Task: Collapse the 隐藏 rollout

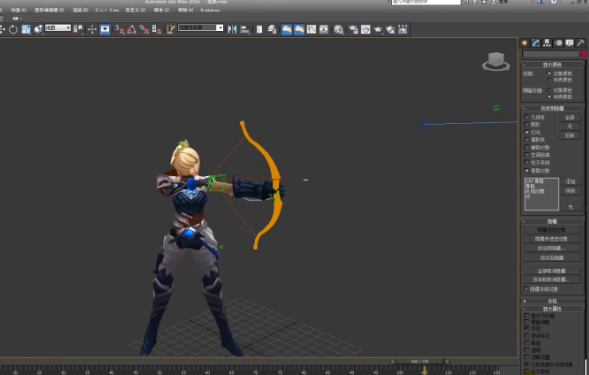Action: [x=552, y=221]
